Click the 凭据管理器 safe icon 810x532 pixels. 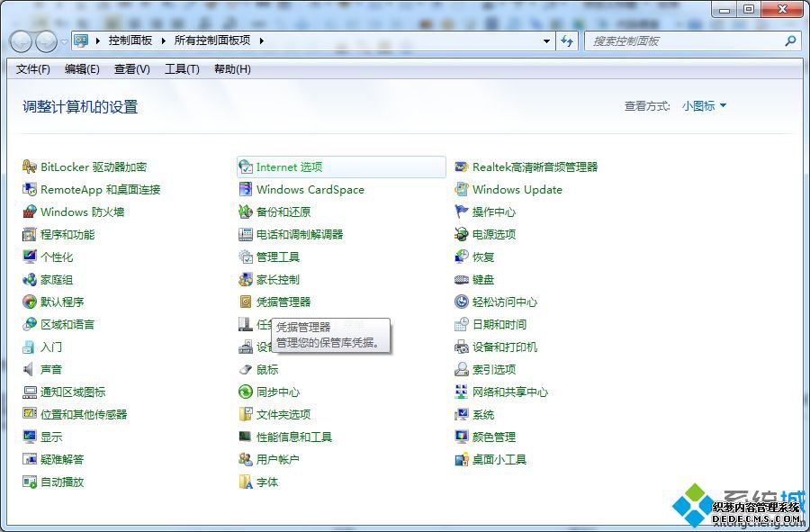[x=246, y=302]
